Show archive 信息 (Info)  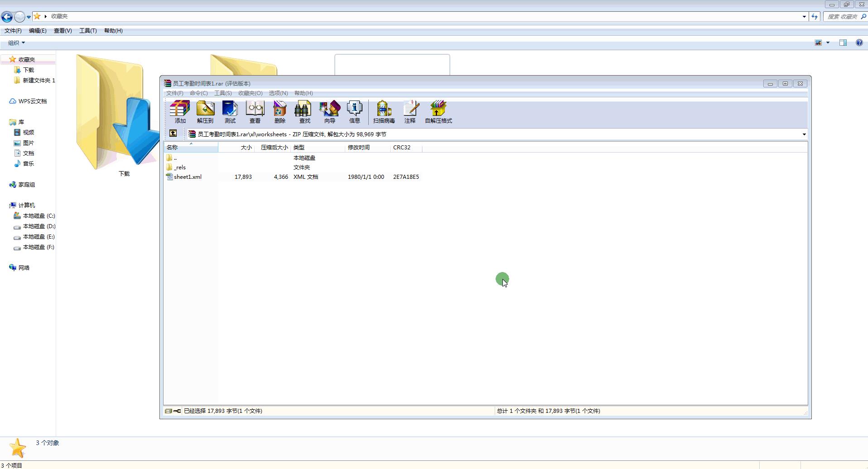coord(354,111)
